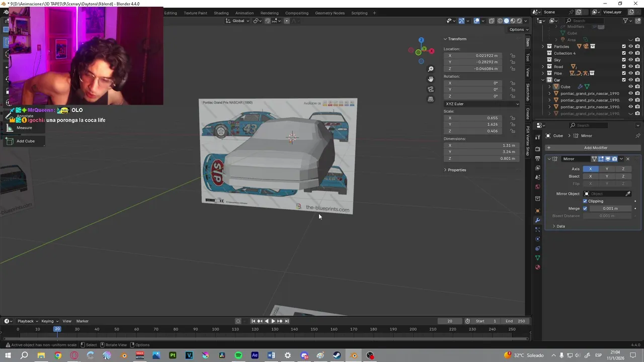Expand the Pibe collection in outliner
644x362 pixels.
point(543,73)
